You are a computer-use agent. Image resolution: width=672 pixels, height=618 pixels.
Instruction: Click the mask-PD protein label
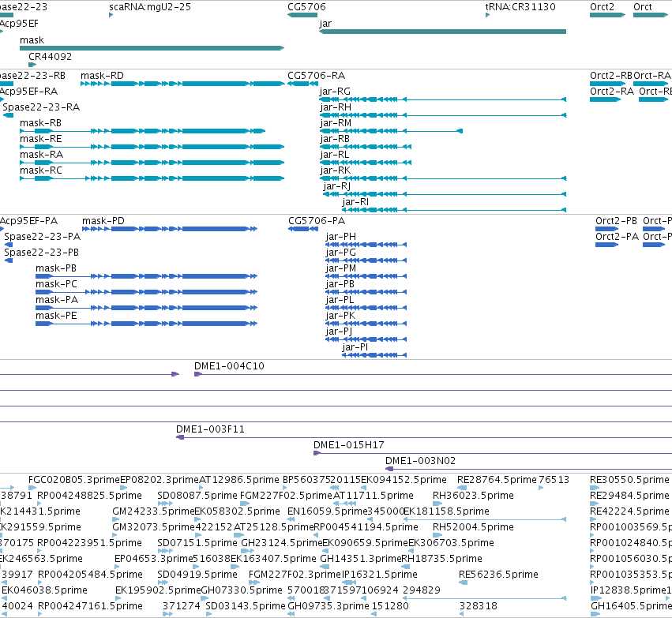(103, 221)
